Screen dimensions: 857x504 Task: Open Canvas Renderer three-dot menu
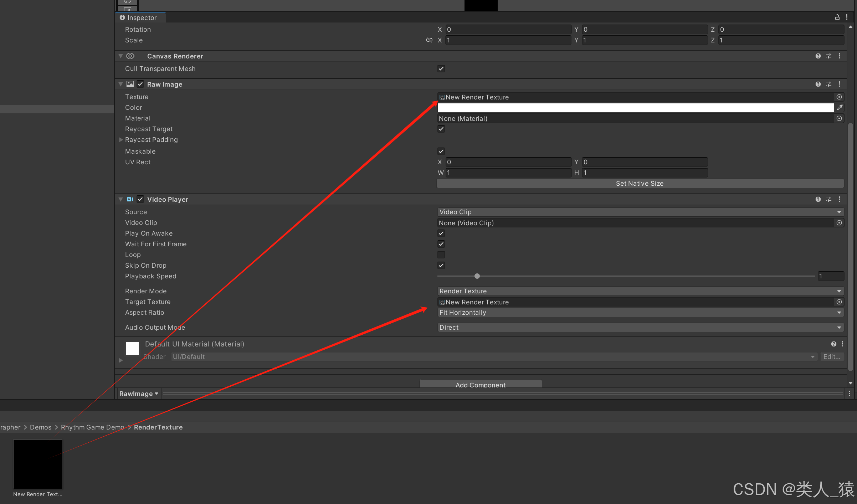840,56
